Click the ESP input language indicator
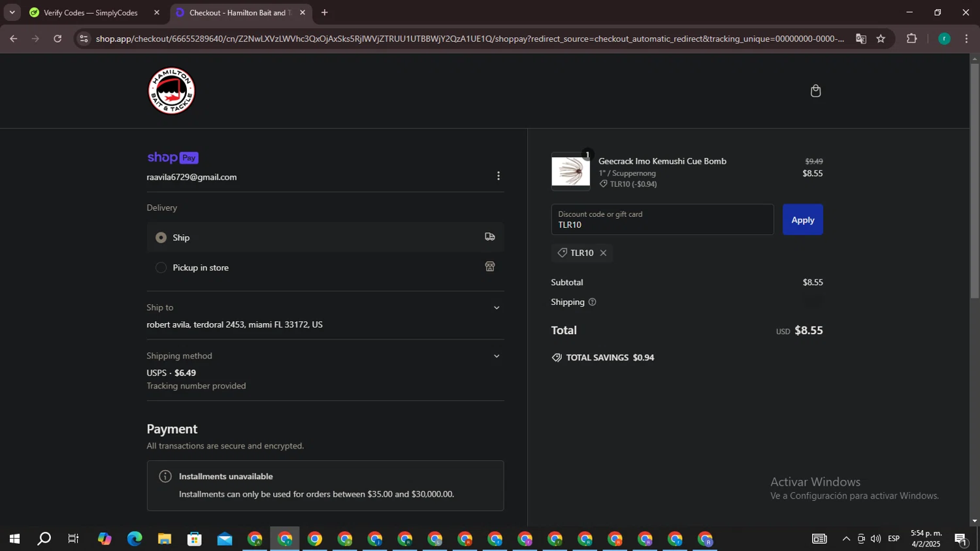This screenshot has height=551, width=980. 894,539
